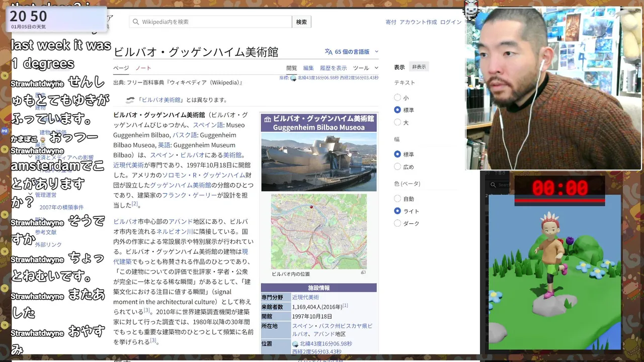Open the 編集 edit tab
Viewport: 644px width, 362px height.
308,68
